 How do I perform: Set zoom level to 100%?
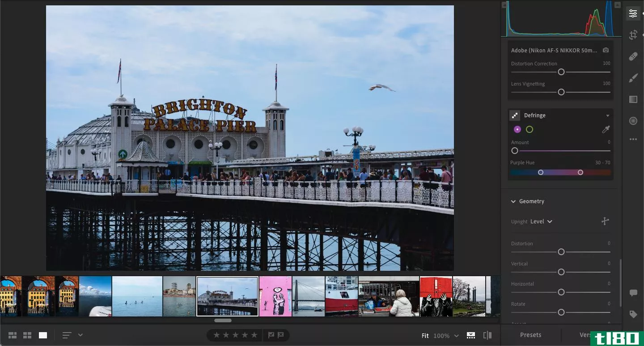[x=441, y=335]
